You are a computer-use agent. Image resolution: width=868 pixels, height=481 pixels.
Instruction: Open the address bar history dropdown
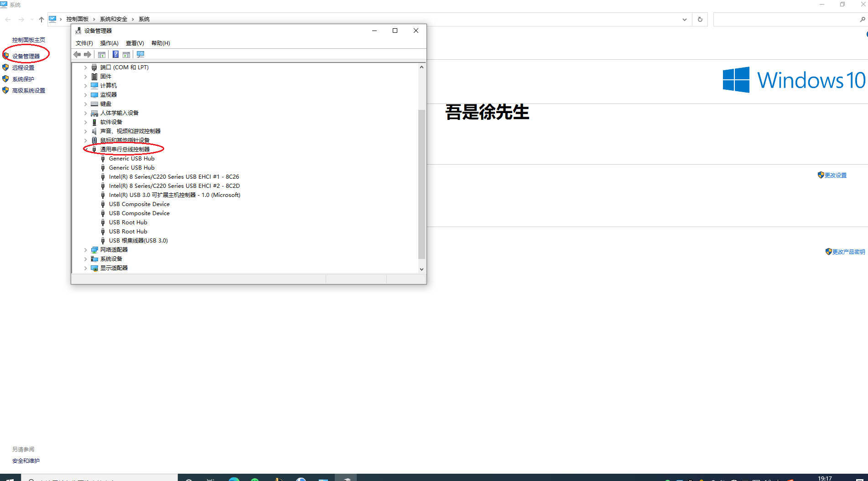tap(684, 19)
